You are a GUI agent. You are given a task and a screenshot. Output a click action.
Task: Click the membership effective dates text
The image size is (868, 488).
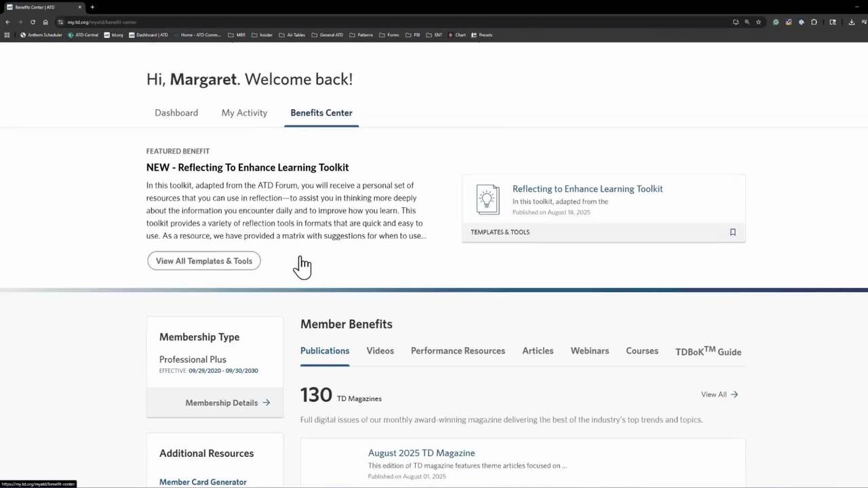[x=209, y=371]
